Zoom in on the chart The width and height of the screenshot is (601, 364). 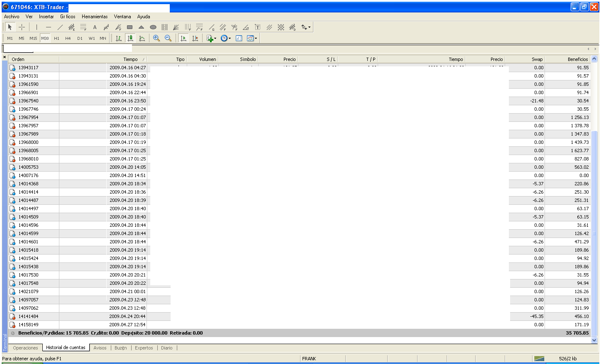pyautogui.click(x=156, y=38)
